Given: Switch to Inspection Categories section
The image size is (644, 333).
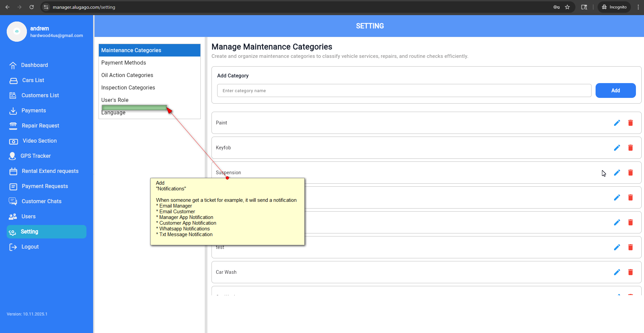Looking at the screenshot, I should [128, 88].
